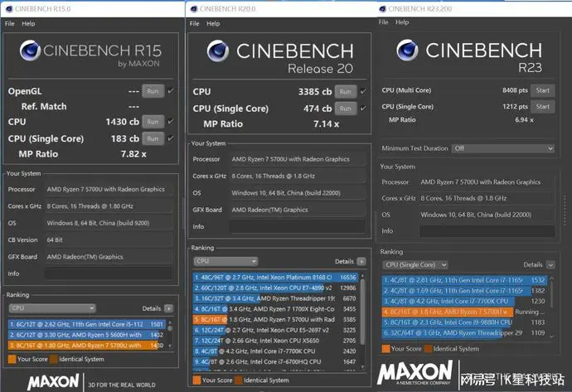Select R20 Xeon E5-2697 v2 row

coord(275,331)
